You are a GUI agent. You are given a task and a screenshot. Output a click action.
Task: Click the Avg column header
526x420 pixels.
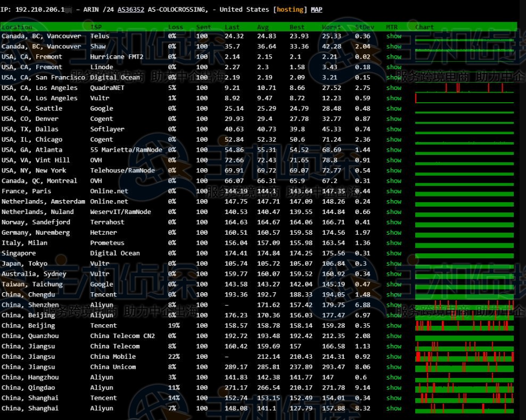[x=263, y=27]
